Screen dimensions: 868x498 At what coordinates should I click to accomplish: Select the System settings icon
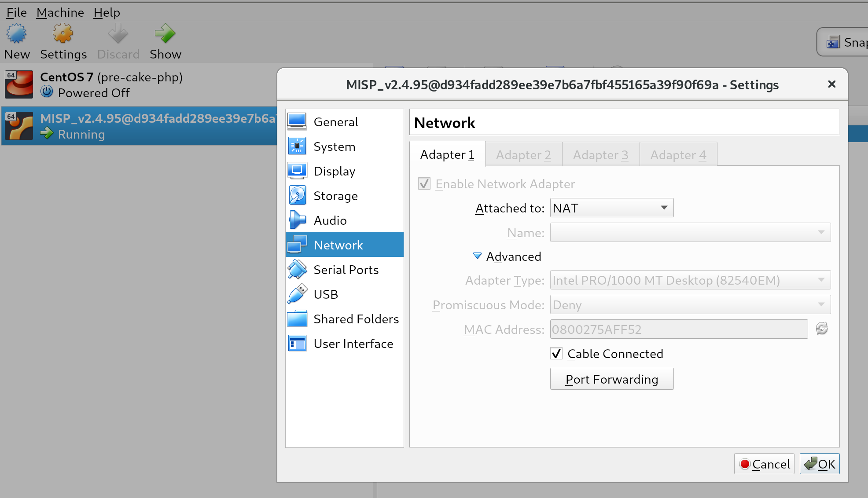297,146
